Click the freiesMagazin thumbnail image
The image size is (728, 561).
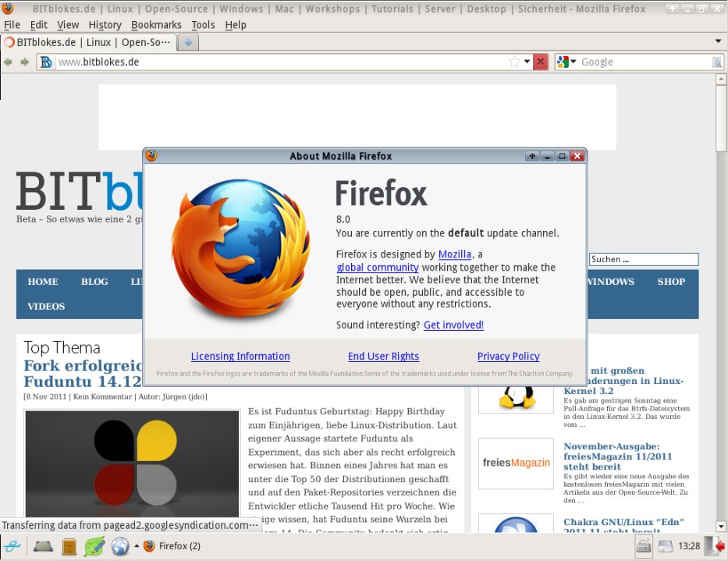click(516, 463)
